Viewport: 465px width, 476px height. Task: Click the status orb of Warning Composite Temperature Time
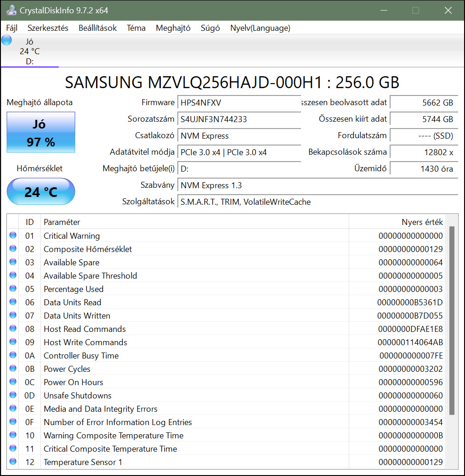point(13,435)
